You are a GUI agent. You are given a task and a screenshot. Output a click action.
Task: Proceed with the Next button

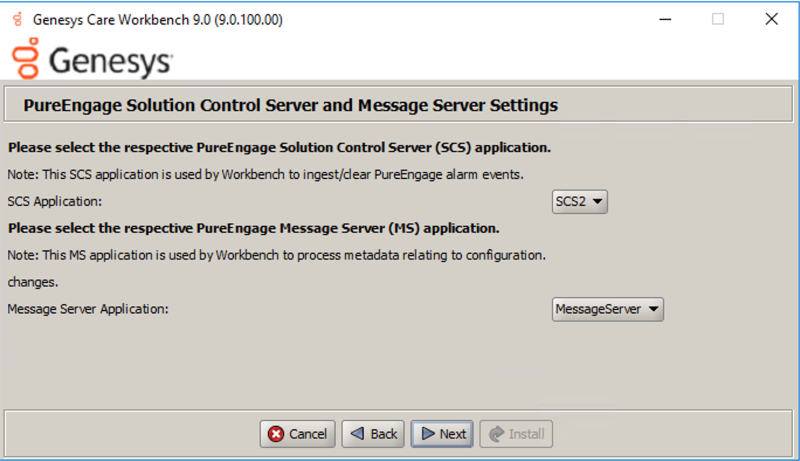point(442,434)
